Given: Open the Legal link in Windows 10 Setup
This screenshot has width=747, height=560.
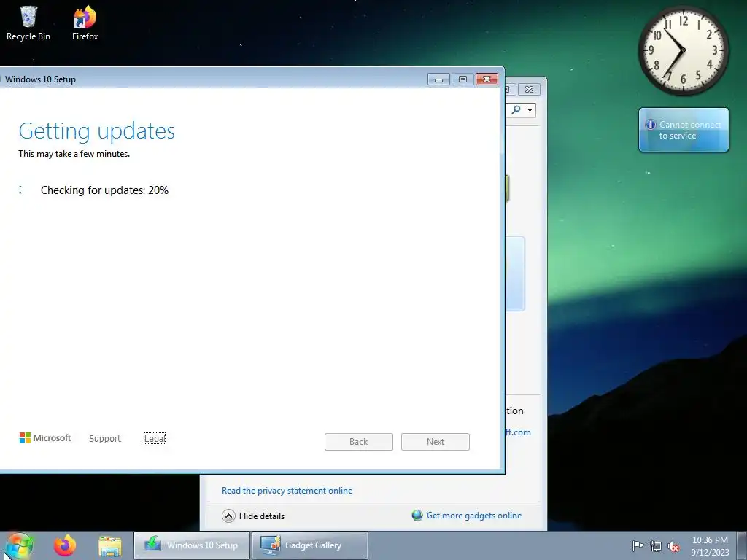Looking at the screenshot, I should (x=155, y=438).
